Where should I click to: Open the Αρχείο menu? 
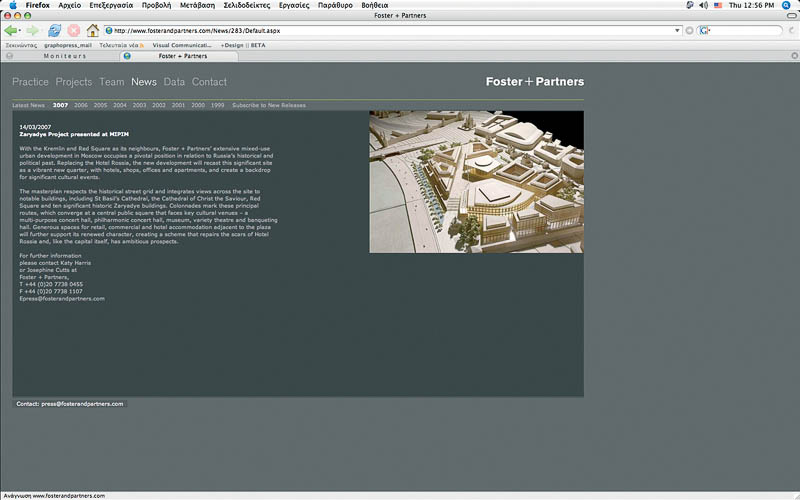pos(69,5)
